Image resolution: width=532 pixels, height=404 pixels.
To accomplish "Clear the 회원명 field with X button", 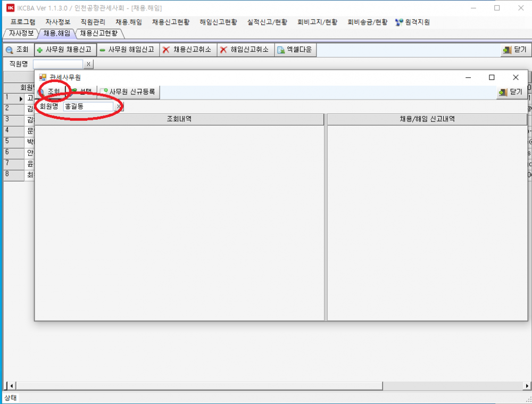I will 119,106.
